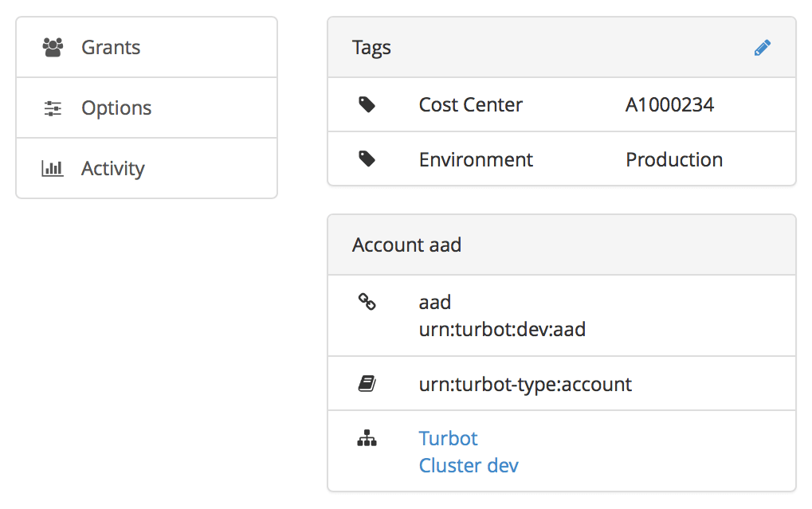
Task: Click the Account aad panel heading
Action: pos(406,245)
